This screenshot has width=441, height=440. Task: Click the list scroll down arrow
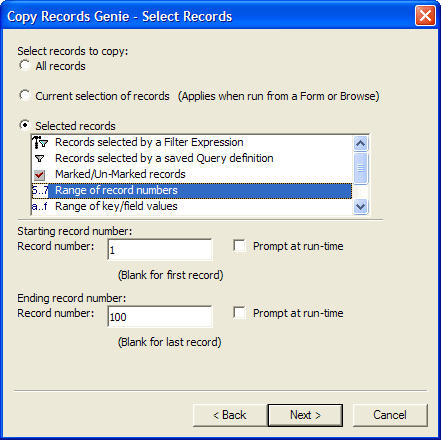point(360,206)
